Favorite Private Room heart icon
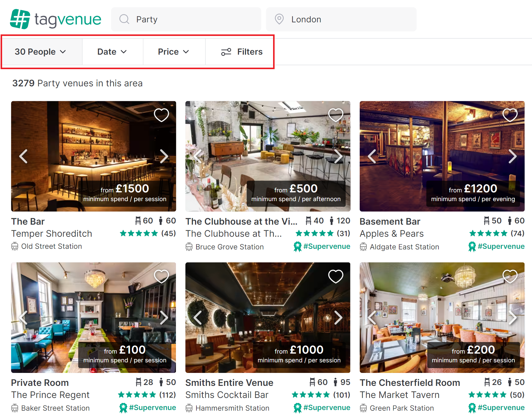Screen dimensions: 532x420 point(161,276)
